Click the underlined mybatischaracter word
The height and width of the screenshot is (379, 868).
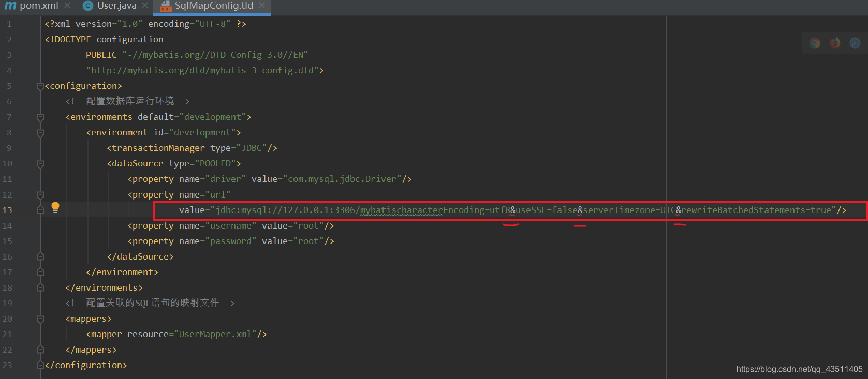(401, 210)
